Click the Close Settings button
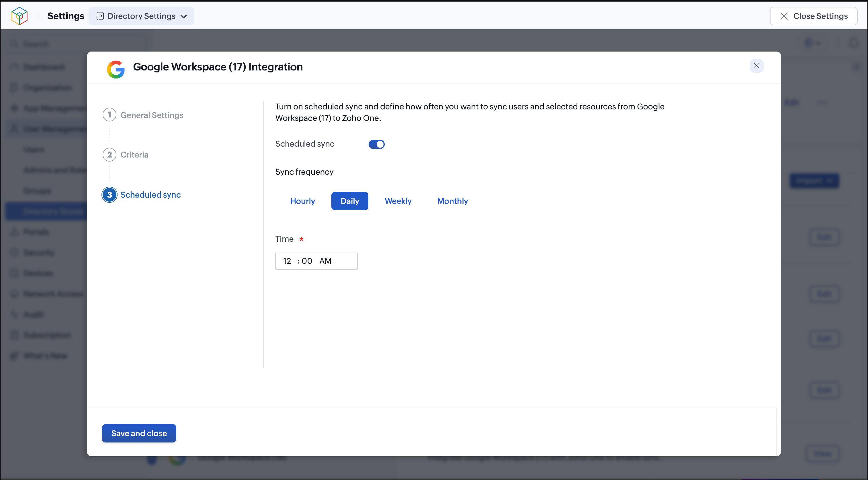This screenshot has height=480, width=868. (x=814, y=16)
